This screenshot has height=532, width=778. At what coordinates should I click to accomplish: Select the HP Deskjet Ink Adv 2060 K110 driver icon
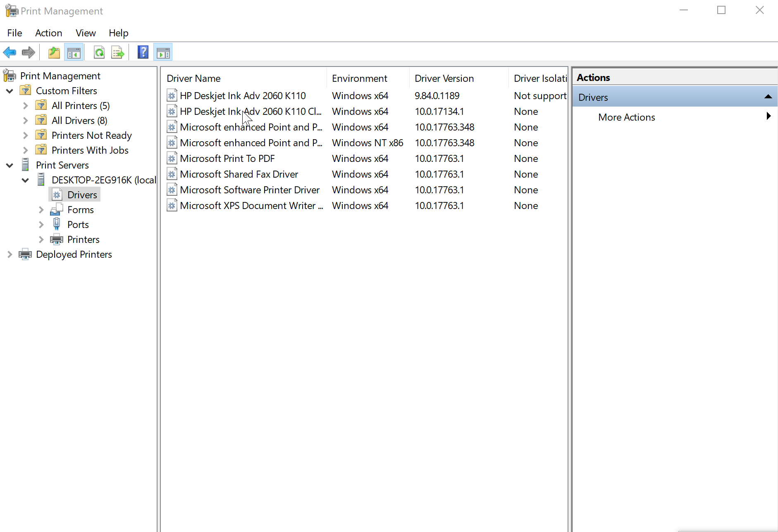pyautogui.click(x=172, y=96)
